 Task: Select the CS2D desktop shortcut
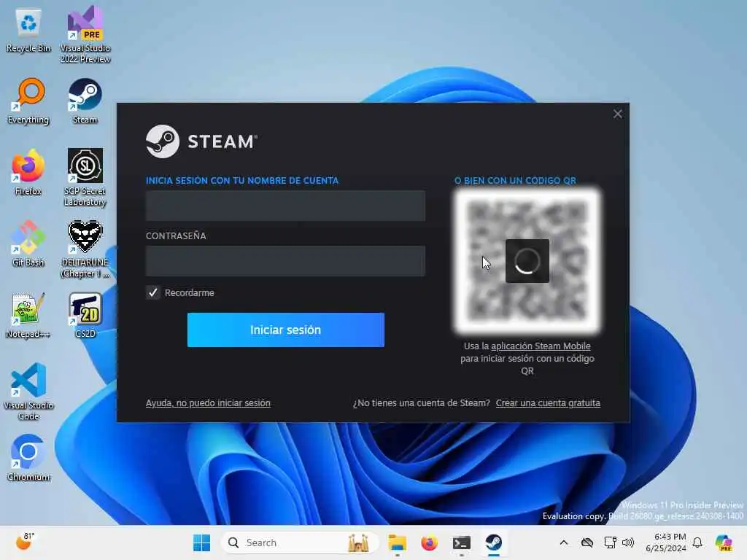(x=85, y=315)
